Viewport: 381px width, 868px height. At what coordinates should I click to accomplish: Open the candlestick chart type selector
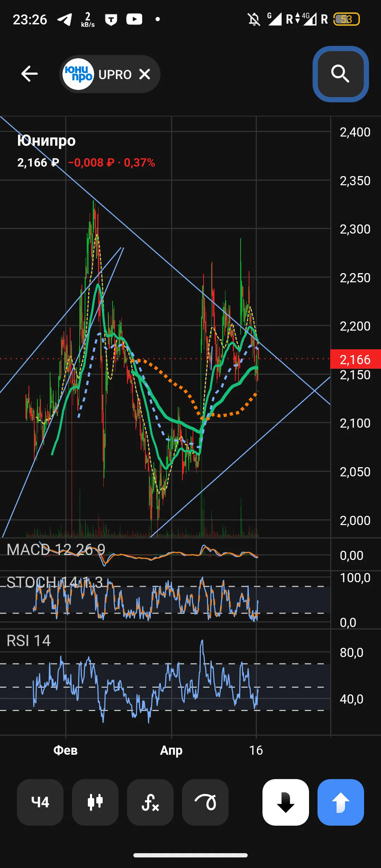(x=95, y=802)
